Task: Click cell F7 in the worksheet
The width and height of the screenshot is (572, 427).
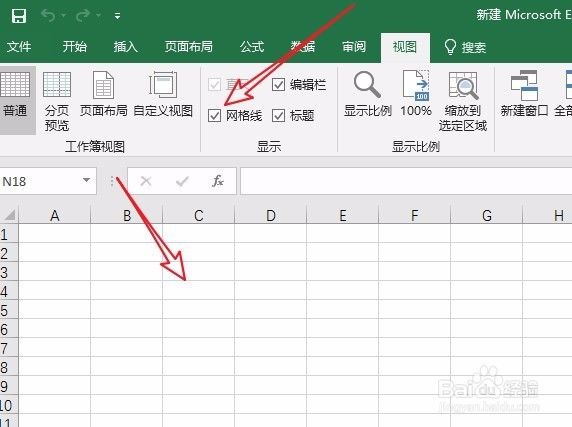Action: pos(414,347)
